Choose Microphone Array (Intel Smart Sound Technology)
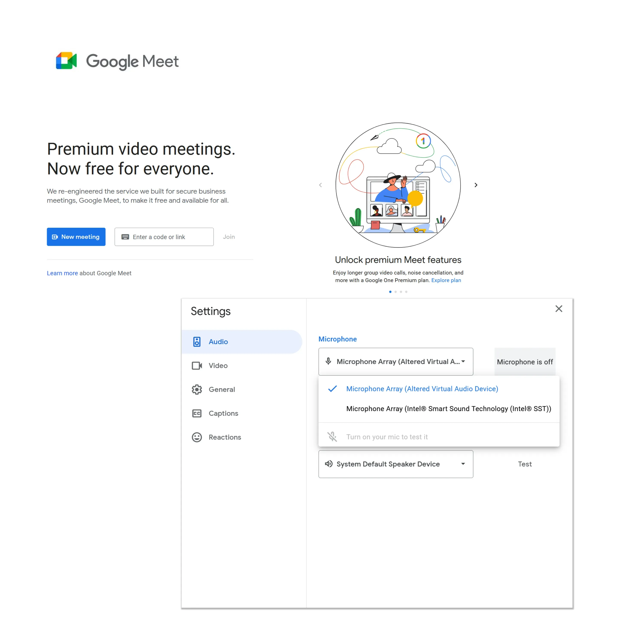Screen dimensions: 644x644 point(439,409)
